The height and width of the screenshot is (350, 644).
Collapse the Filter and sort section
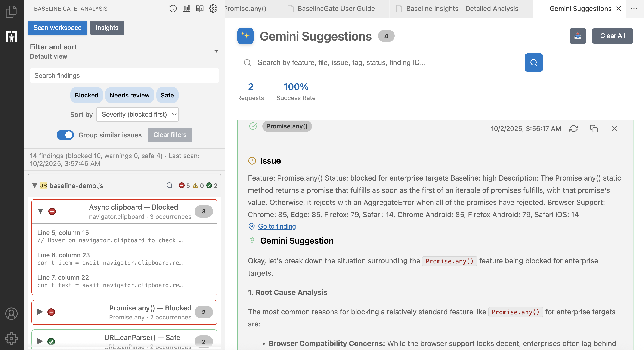[x=216, y=51]
